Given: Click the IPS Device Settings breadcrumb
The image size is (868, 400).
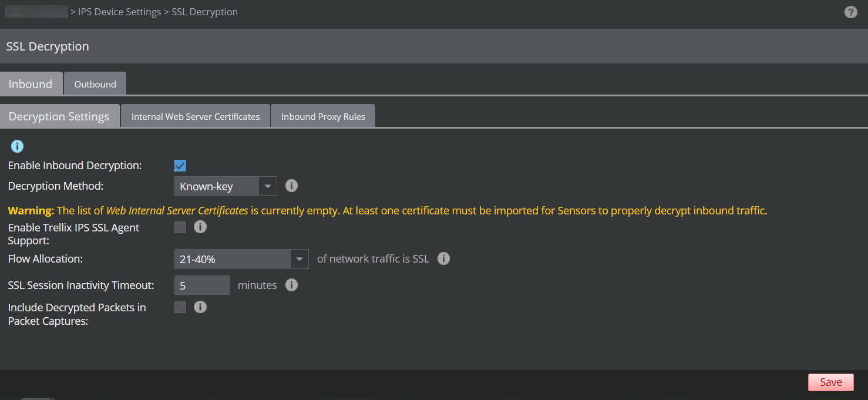Looking at the screenshot, I should (x=120, y=12).
